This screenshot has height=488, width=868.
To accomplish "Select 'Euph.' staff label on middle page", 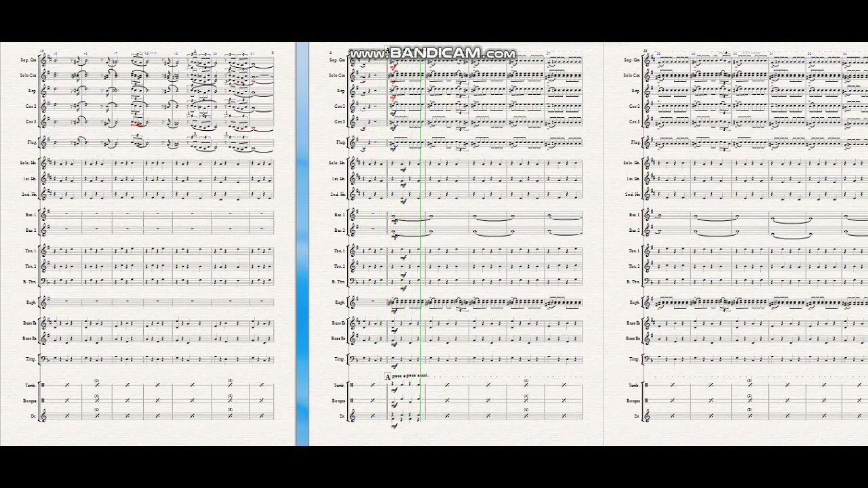I will point(340,302).
